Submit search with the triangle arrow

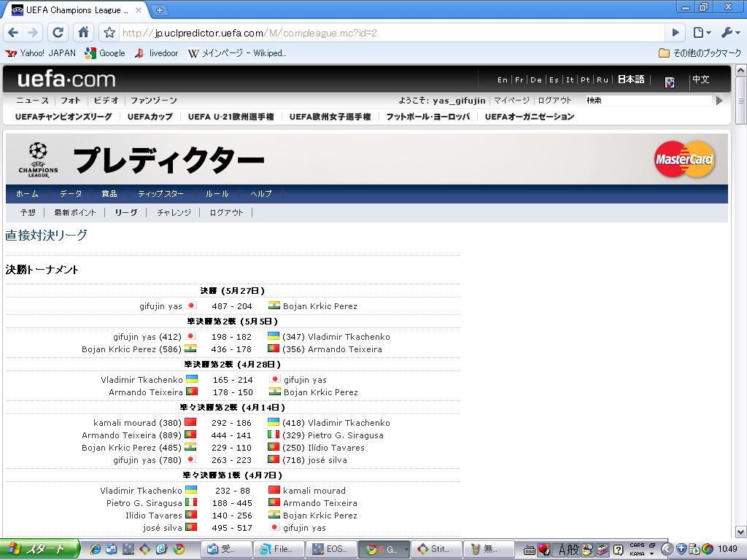tap(719, 101)
